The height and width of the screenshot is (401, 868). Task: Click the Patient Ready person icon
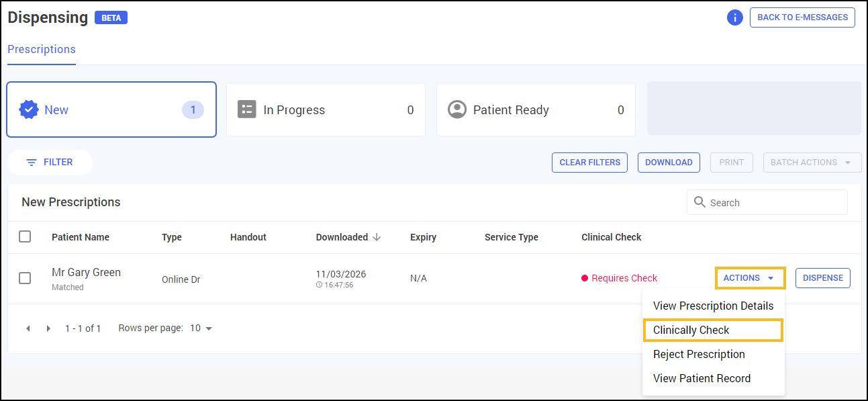(x=457, y=109)
